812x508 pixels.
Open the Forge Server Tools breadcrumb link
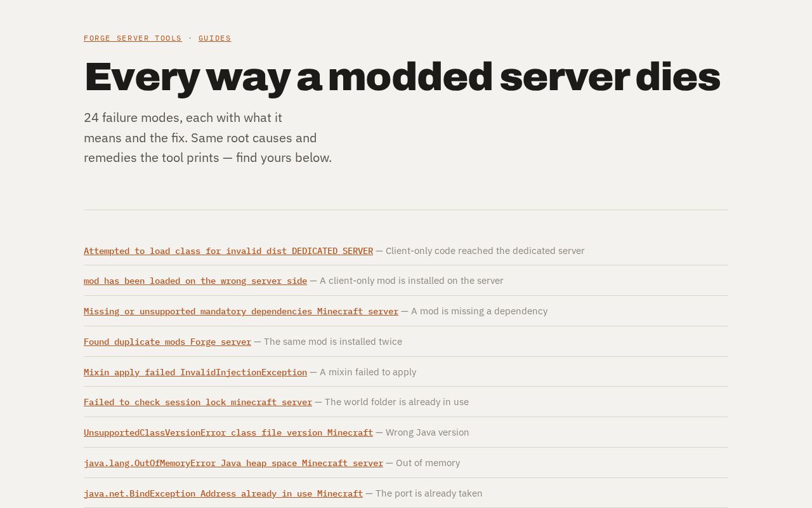133,38
